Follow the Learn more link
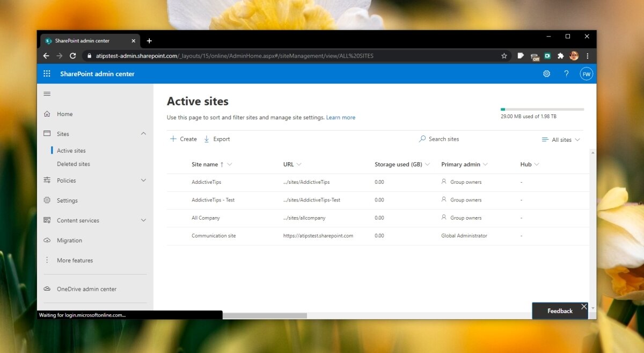Image resolution: width=644 pixels, height=353 pixels. click(x=340, y=118)
